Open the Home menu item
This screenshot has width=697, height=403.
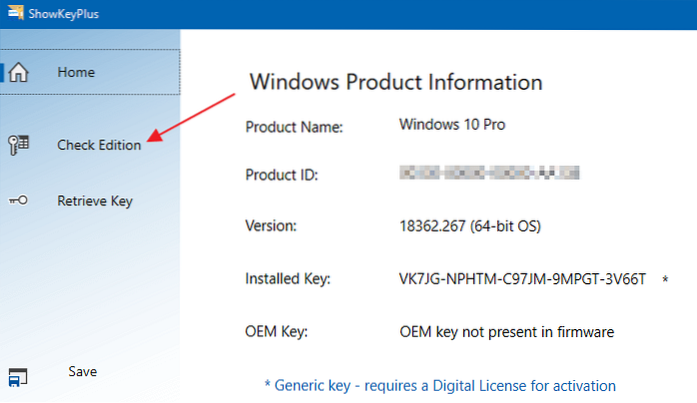coord(90,72)
